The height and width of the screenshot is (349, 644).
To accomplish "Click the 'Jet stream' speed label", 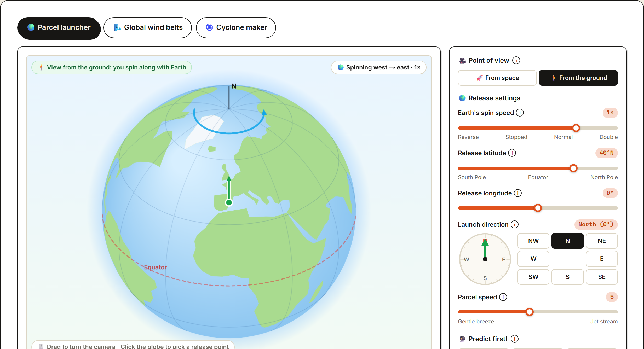I will [x=604, y=322].
